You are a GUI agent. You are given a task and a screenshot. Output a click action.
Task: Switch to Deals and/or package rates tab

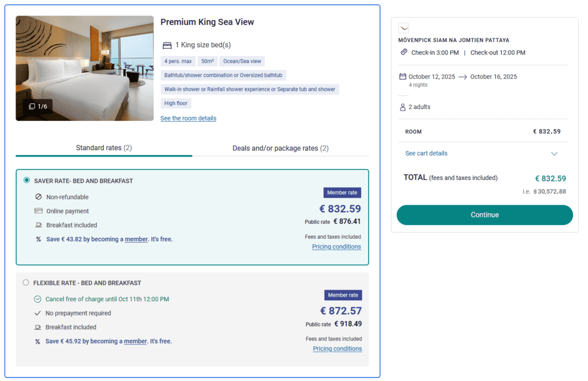point(281,148)
